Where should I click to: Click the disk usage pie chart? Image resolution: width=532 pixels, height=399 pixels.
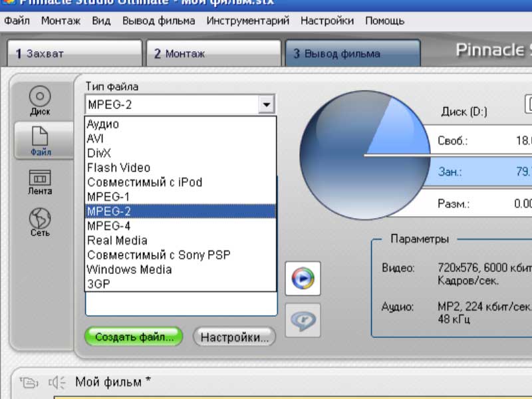pyautogui.click(x=364, y=155)
